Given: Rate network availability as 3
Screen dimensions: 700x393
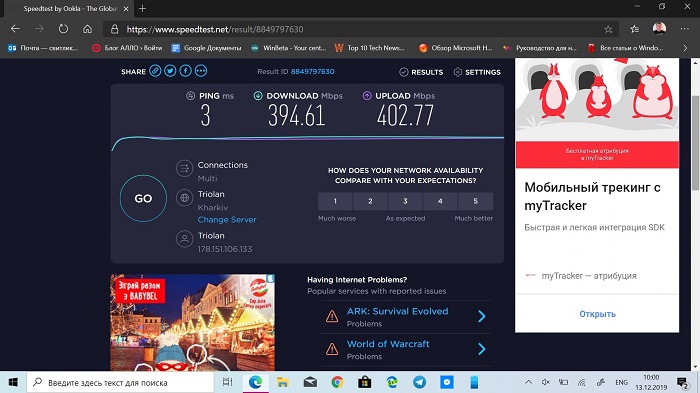Looking at the screenshot, I should pyautogui.click(x=405, y=201).
